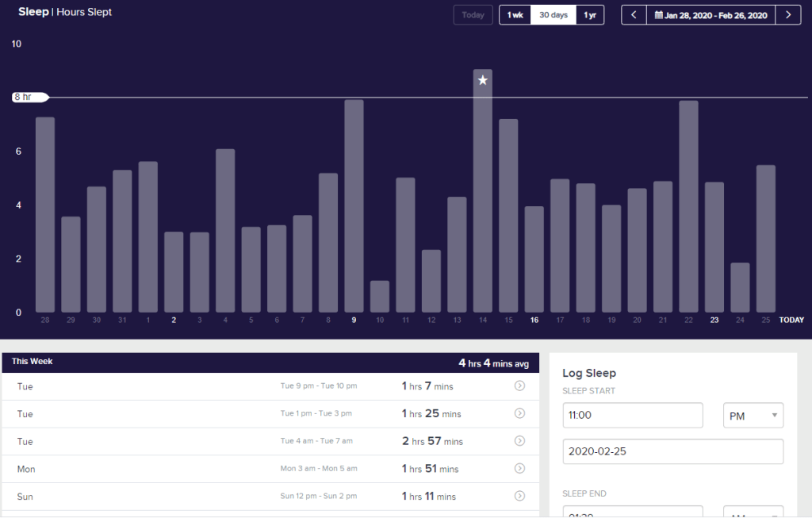Image resolution: width=812 pixels, height=518 pixels.
Task: Open details arrow for 1 hrs 7 mins entry
Action: (519, 386)
